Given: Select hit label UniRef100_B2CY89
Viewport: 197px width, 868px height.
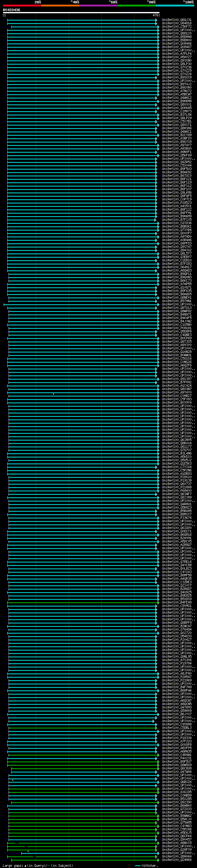Looking at the screenshot, I should (177, 135).
